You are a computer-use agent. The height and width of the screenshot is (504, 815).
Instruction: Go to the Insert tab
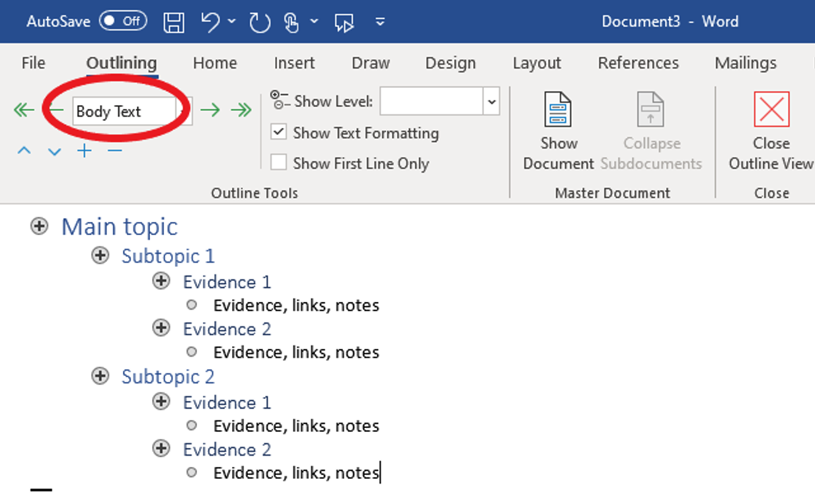294,63
